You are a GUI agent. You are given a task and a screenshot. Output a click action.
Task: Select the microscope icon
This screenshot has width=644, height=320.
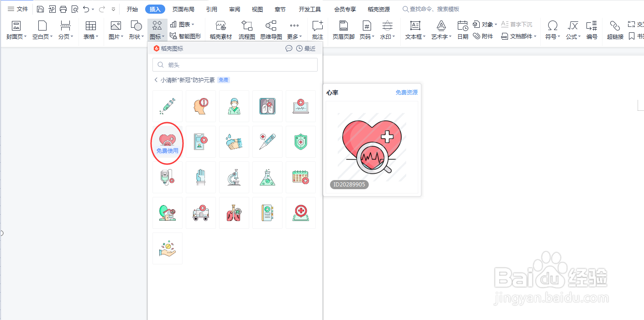[234, 177]
